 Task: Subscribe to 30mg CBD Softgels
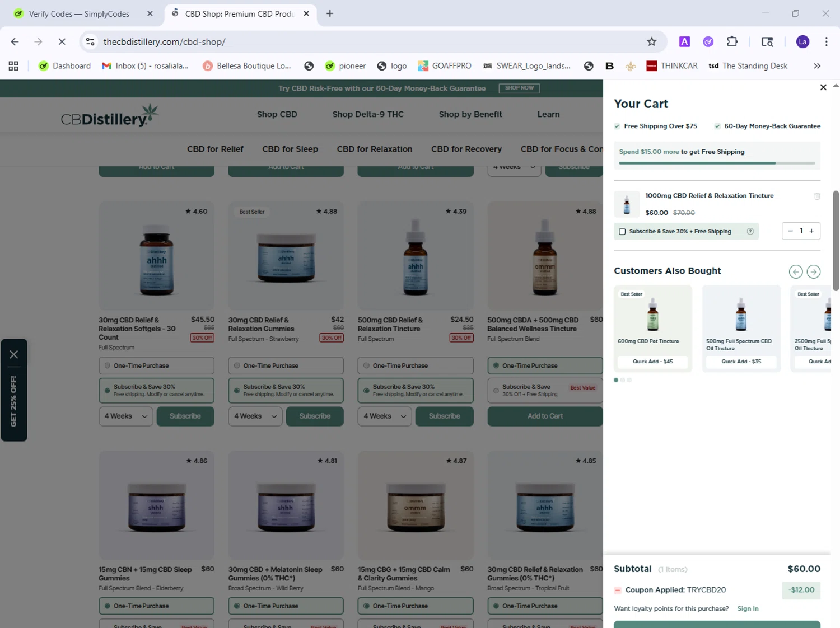point(185,416)
